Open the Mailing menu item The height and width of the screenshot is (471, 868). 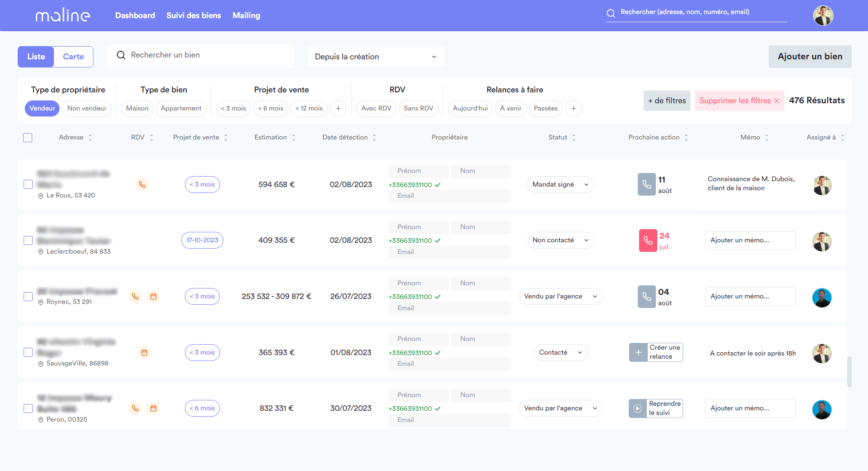point(246,15)
